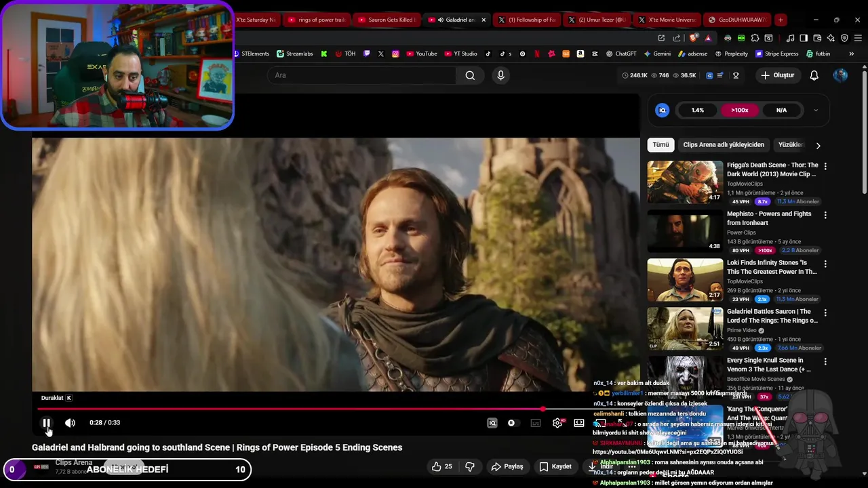Click the Instagram bookmark icon
The height and width of the screenshot is (488, 868).
[395, 54]
